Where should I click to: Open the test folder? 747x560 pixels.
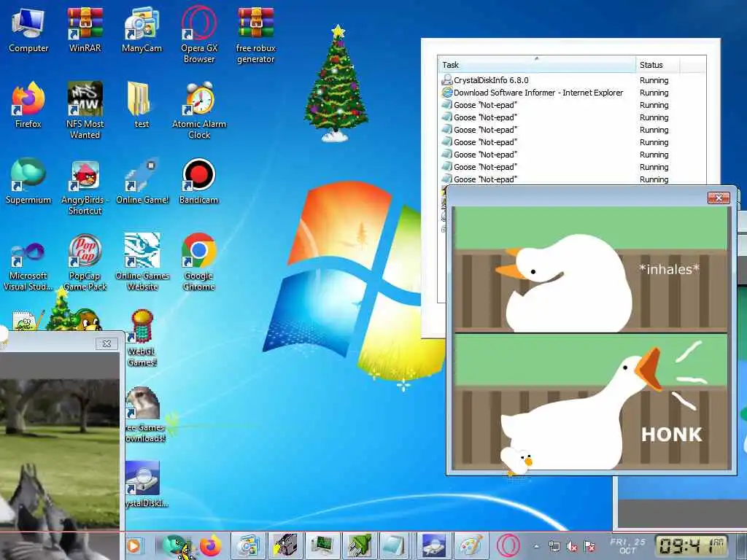click(x=142, y=106)
